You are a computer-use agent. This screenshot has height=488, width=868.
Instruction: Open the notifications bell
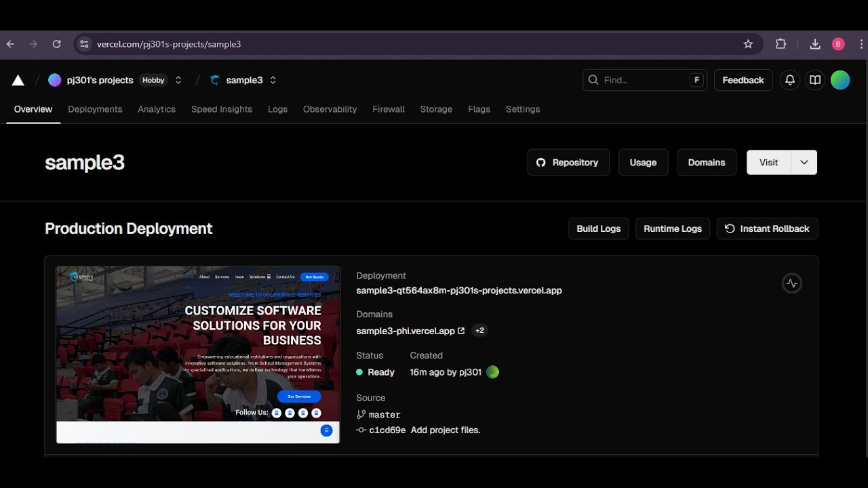pyautogui.click(x=790, y=80)
